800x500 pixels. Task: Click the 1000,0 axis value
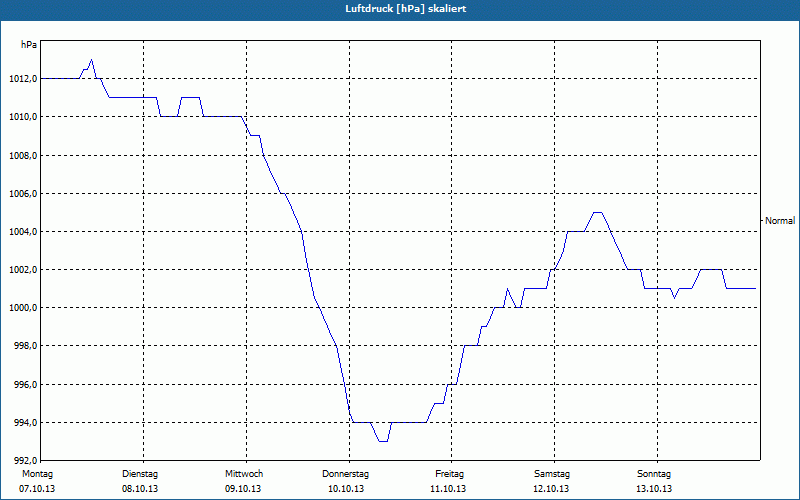click(x=23, y=308)
